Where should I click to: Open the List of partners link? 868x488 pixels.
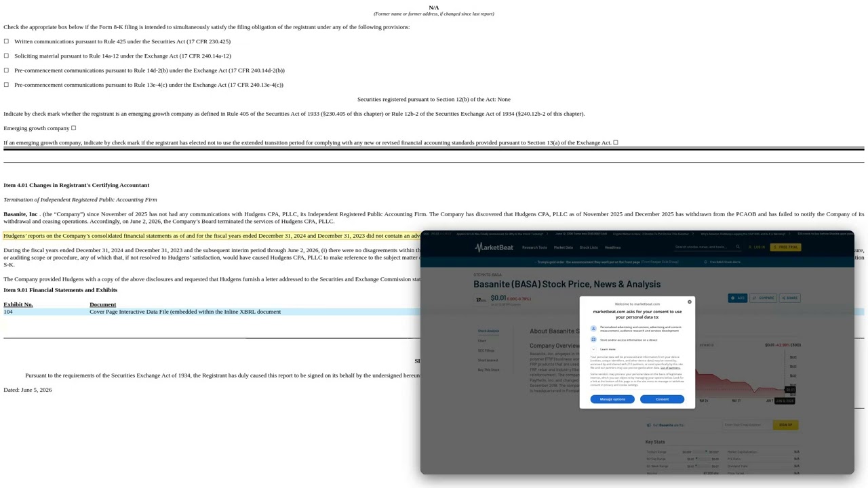670,367
